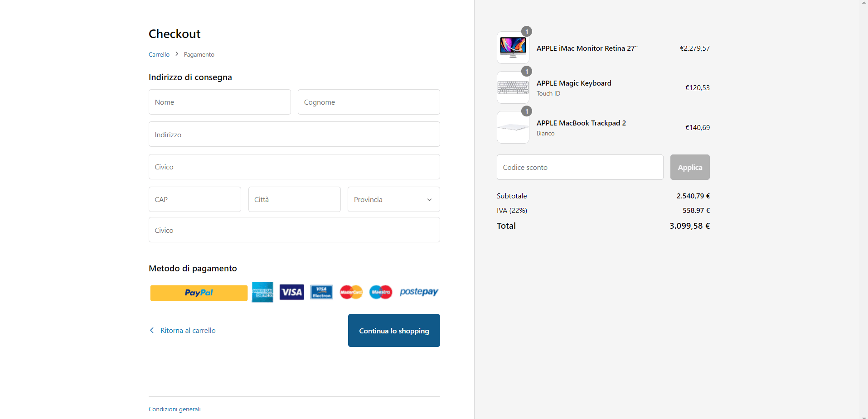The width and height of the screenshot is (868, 419).
Task: Open the Provincia dropdown
Action: tap(393, 199)
